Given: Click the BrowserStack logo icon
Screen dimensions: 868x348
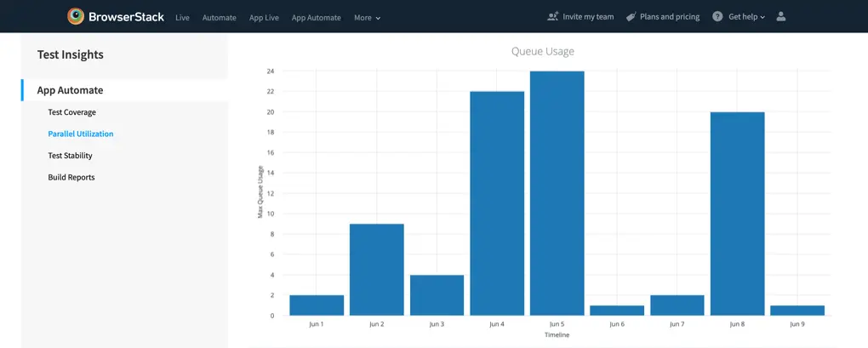Looking at the screenshot, I should pyautogui.click(x=76, y=17).
